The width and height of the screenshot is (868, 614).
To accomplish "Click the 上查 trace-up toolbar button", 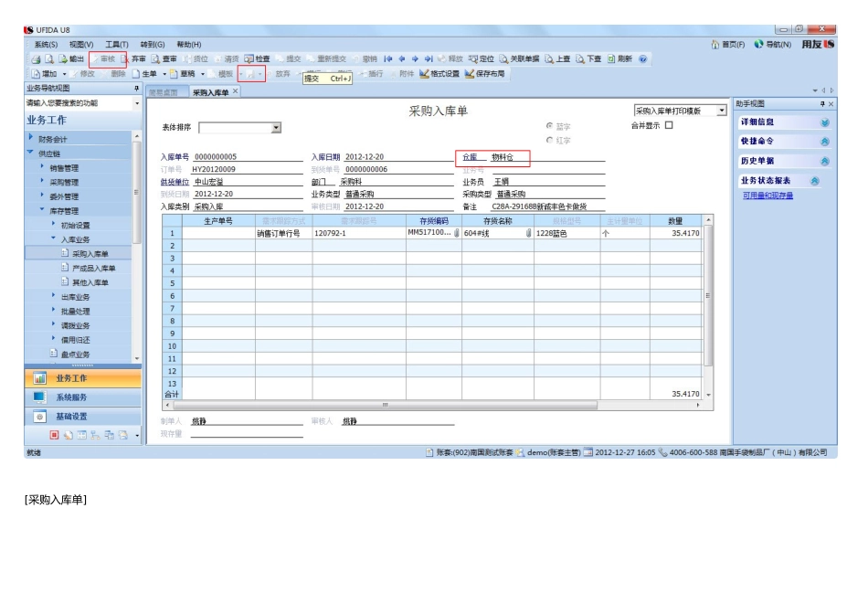I will pos(557,59).
